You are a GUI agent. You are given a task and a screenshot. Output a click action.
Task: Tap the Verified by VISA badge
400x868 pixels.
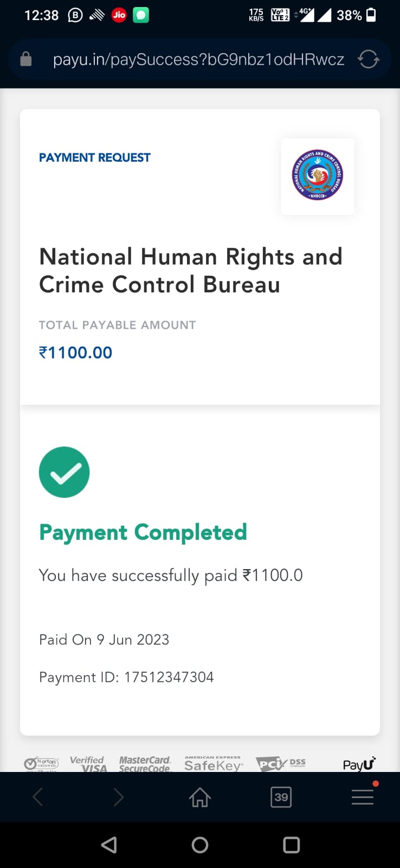[88, 764]
